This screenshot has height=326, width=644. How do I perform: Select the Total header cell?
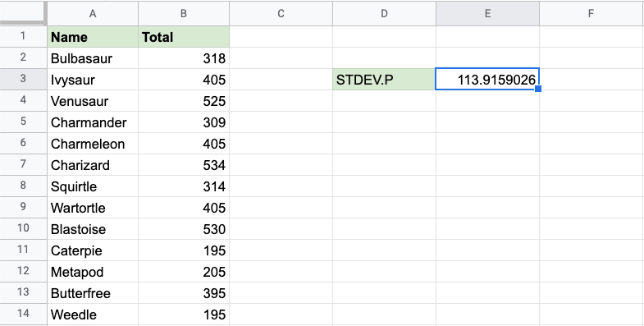point(184,37)
